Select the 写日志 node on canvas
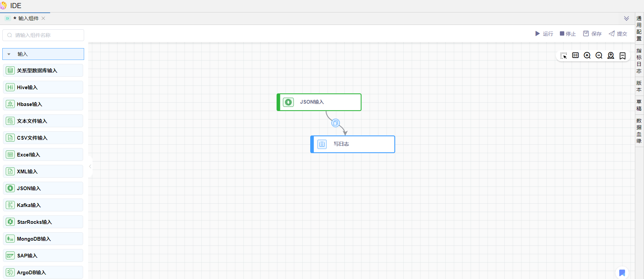 click(353, 144)
